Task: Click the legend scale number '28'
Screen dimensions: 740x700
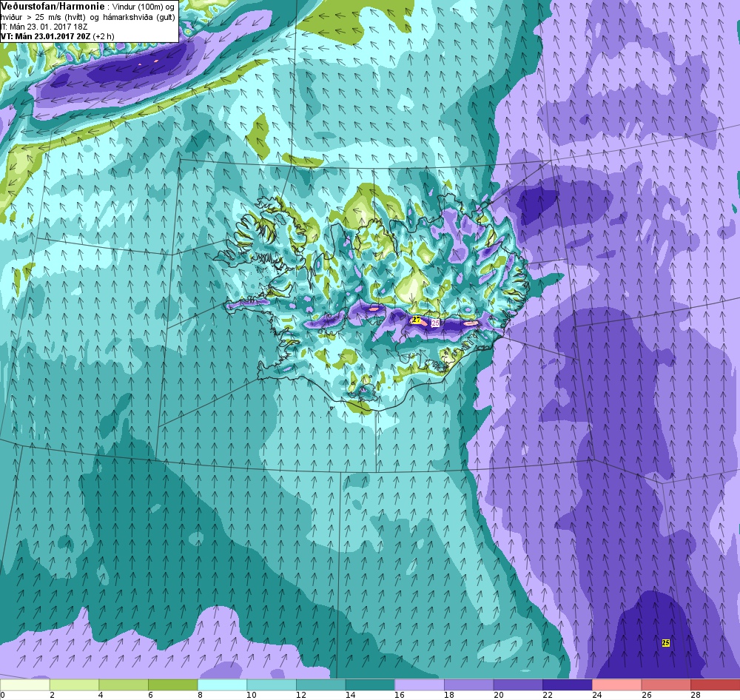Action: (x=696, y=695)
